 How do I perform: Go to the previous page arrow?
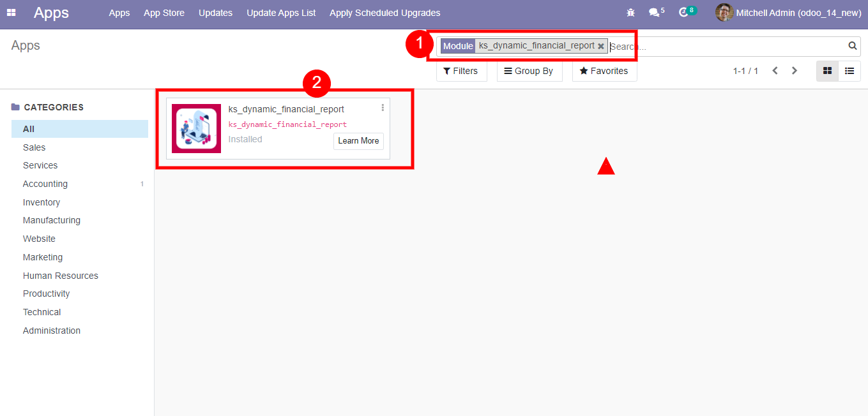coord(775,71)
